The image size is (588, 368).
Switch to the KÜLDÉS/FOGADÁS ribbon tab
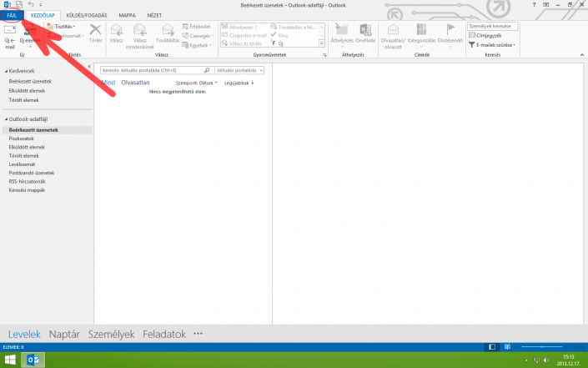click(x=86, y=16)
